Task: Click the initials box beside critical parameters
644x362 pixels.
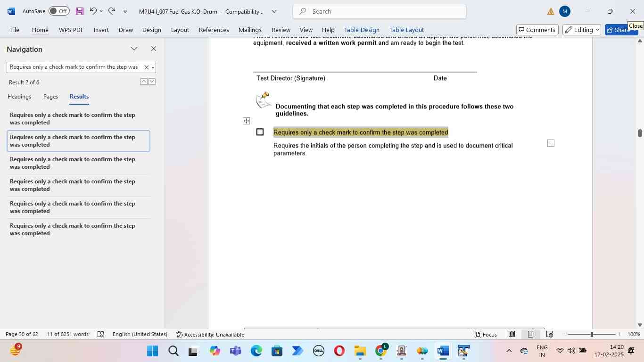Action: pyautogui.click(x=551, y=143)
